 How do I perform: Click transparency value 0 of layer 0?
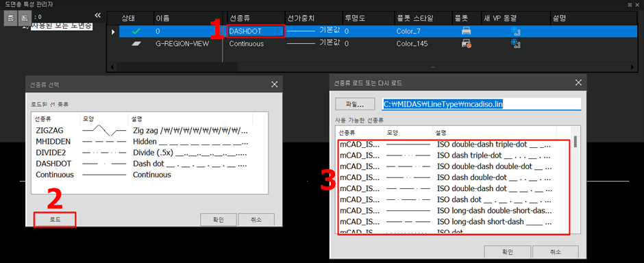pyautogui.click(x=347, y=32)
